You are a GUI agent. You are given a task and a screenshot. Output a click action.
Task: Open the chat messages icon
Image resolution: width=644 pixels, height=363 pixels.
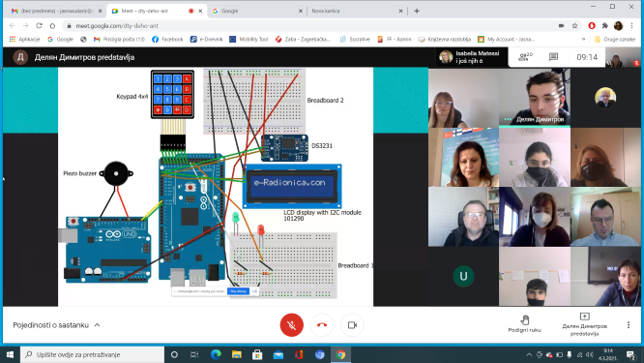553,57
